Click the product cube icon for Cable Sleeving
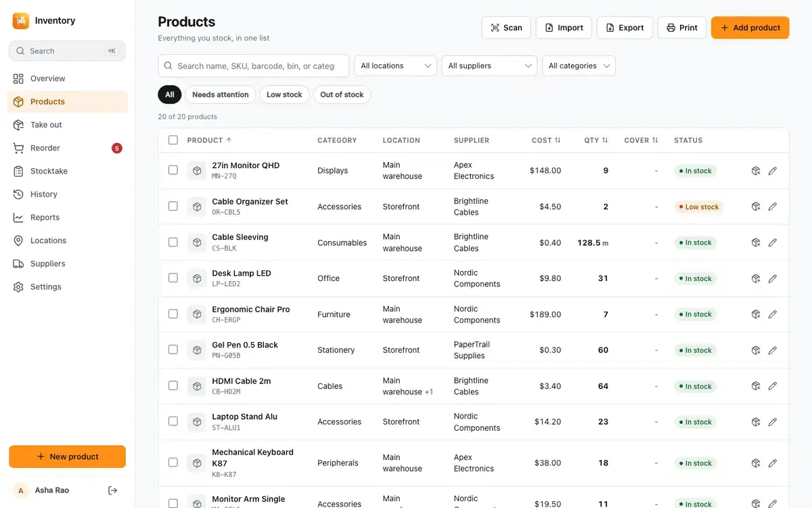Screen dimensions: 812x508 197,242
